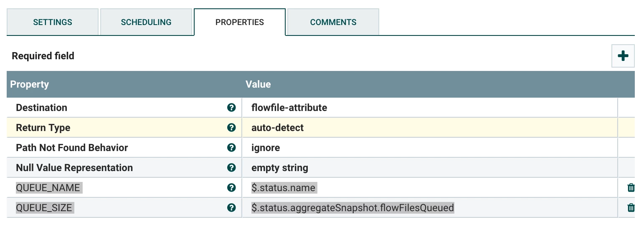Open the Scheduling tab
The image size is (644, 227).
click(146, 22)
